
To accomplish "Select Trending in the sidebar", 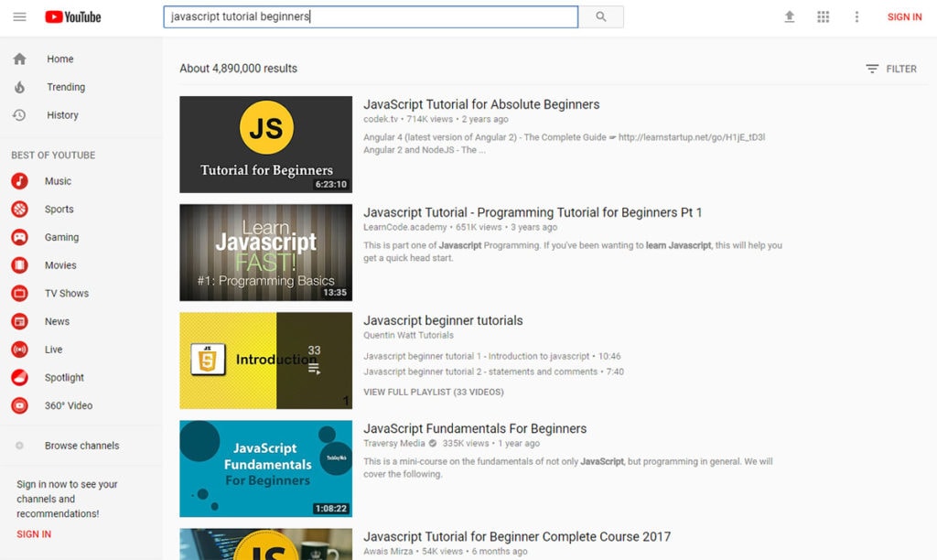I will (65, 87).
